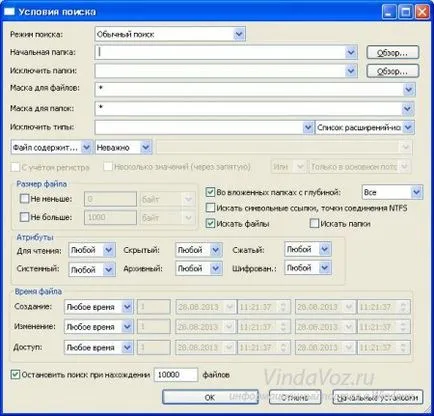Confirm with the OK button
This screenshot has width=434, height=416.
point(210,397)
